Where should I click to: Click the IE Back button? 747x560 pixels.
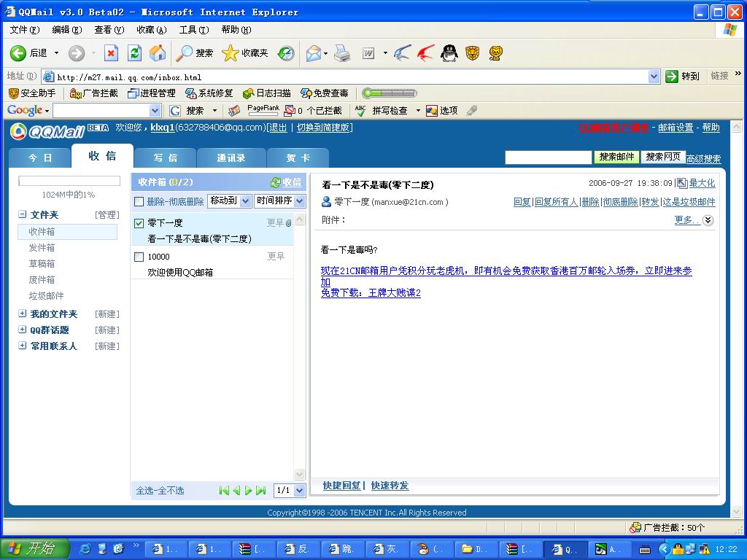point(28,52)
